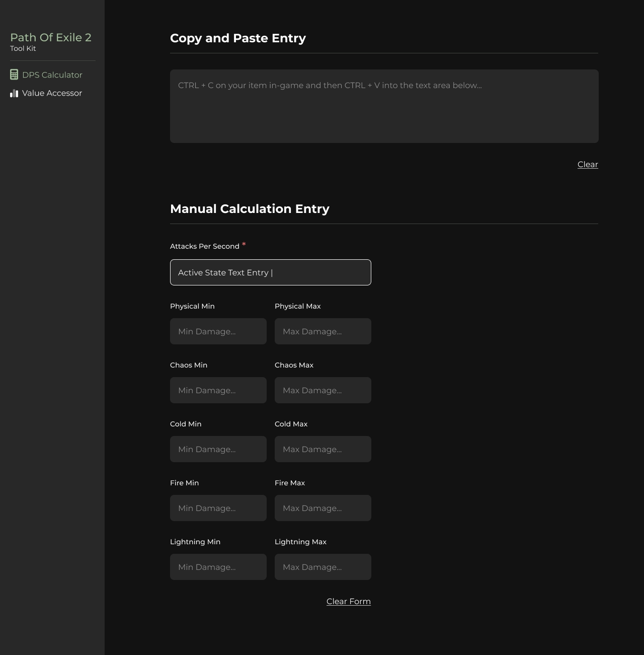This screenshot has height=655, width=644.
Task: Open the DPS Calculator menu item
Action: point(46,75)
